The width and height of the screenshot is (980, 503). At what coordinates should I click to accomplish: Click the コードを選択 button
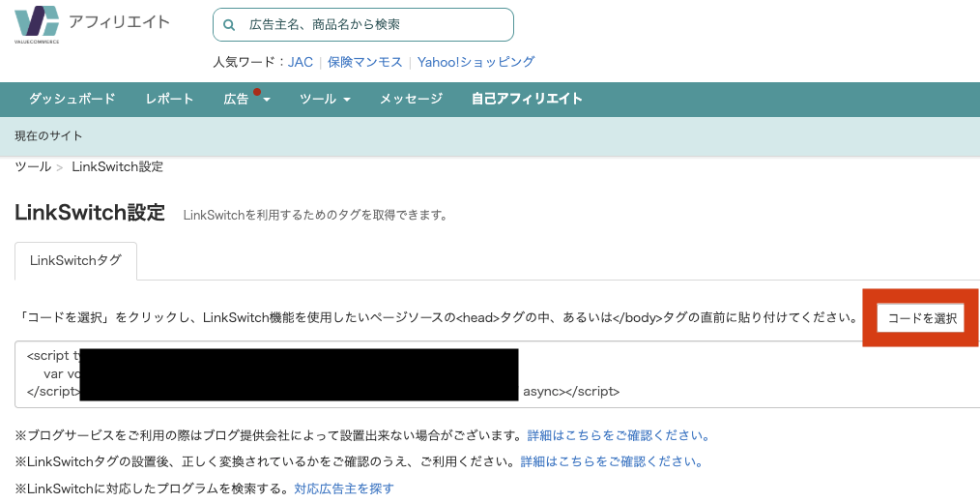(x=922, y=318)
